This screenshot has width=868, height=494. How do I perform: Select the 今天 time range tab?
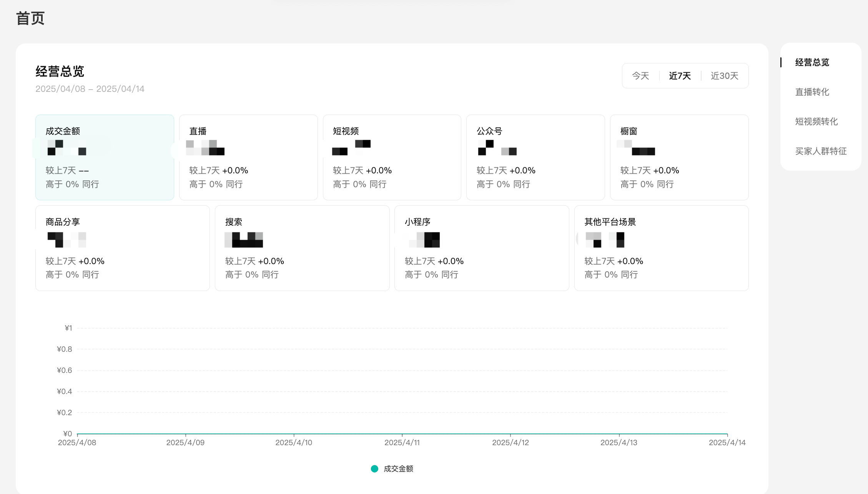tap(640, 76)
